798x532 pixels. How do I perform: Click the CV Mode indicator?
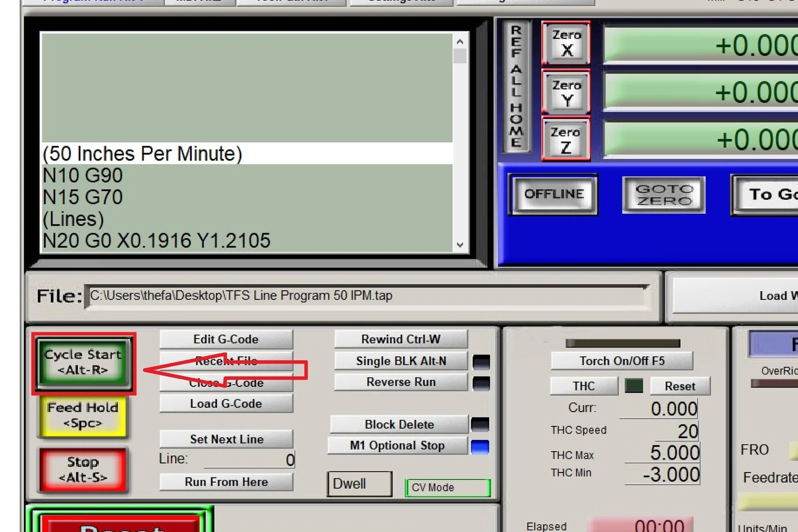tap(447, 488)
